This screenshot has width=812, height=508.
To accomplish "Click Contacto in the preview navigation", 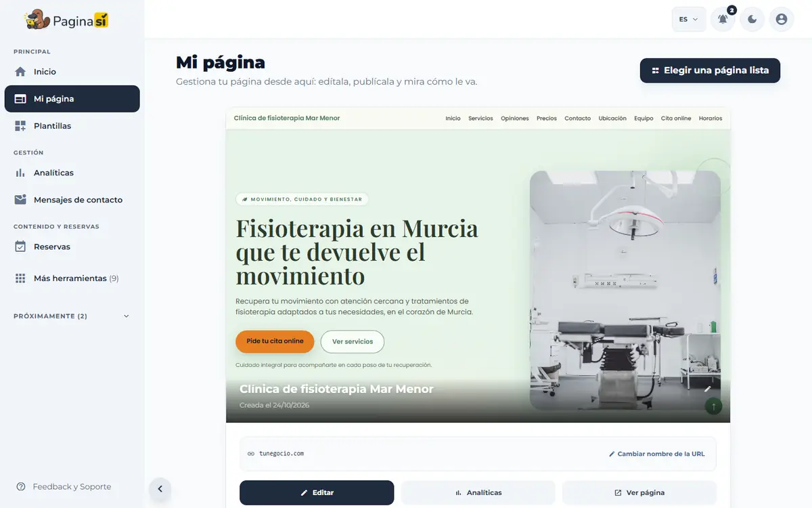I will [578, 119].
